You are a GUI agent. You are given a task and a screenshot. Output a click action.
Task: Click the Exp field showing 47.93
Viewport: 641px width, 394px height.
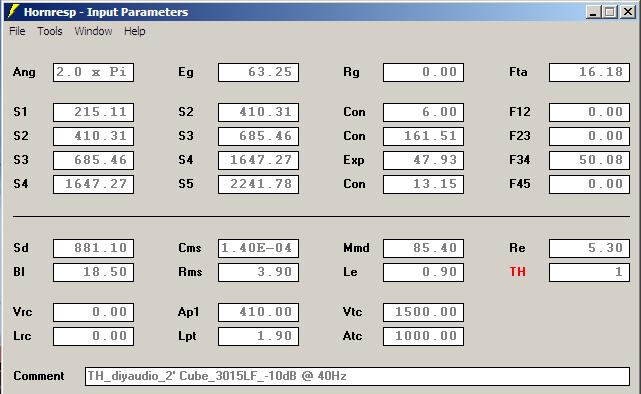click(x=423, y=160)
